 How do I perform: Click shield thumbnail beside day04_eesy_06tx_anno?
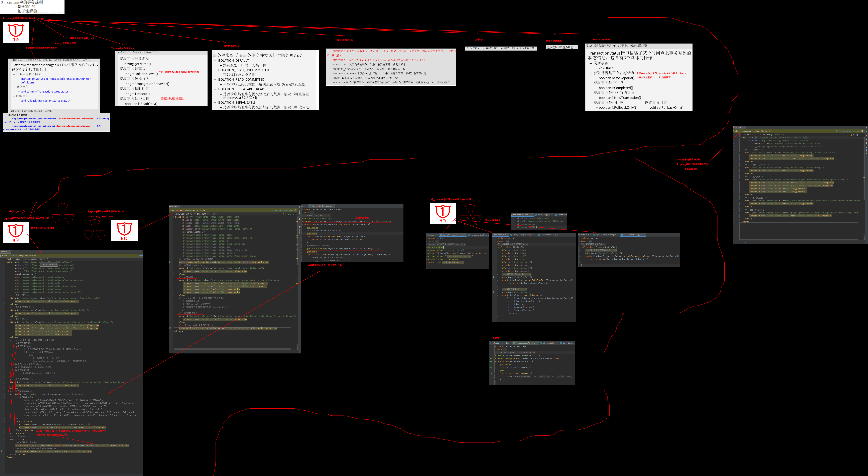tap(124, 231)
